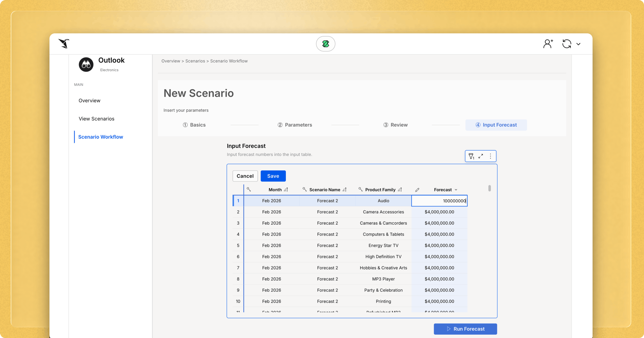Open the table filter icon
Screen dimensions: 644x338
click(471, 156)
